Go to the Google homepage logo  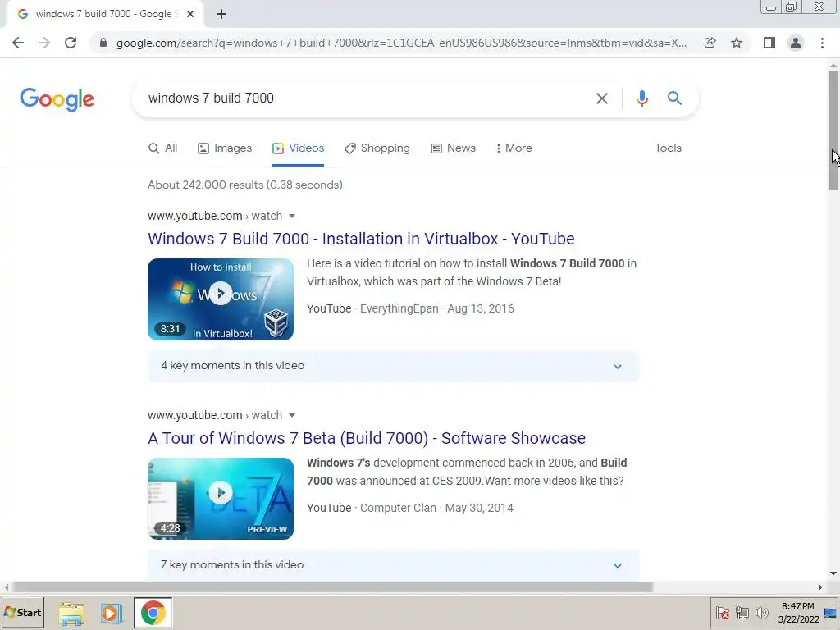[x=57, y=99]
